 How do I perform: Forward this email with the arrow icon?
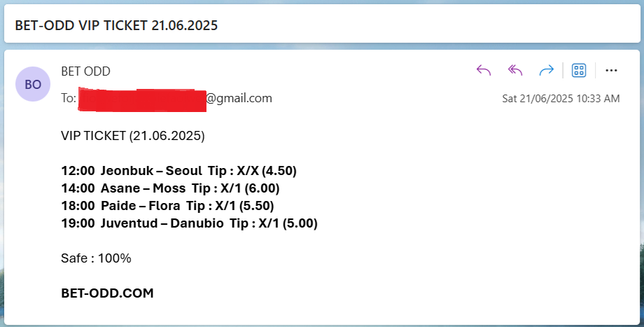[546, 70]
